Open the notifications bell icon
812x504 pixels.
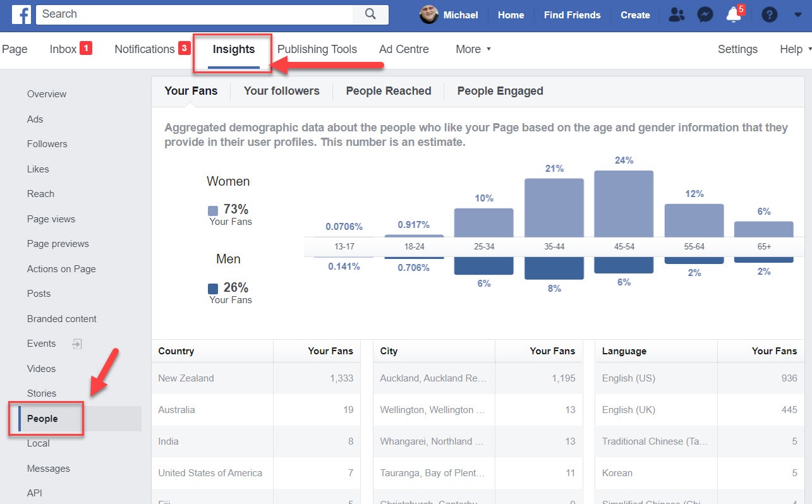click(x=734, y=15)
